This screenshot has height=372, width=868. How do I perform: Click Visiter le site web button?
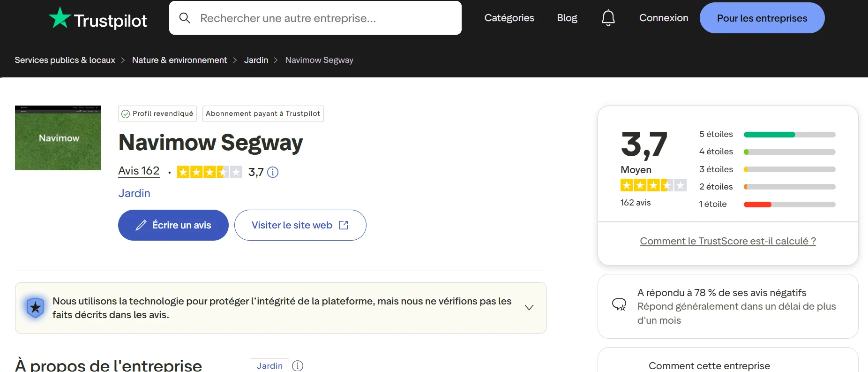coord(300,225)
